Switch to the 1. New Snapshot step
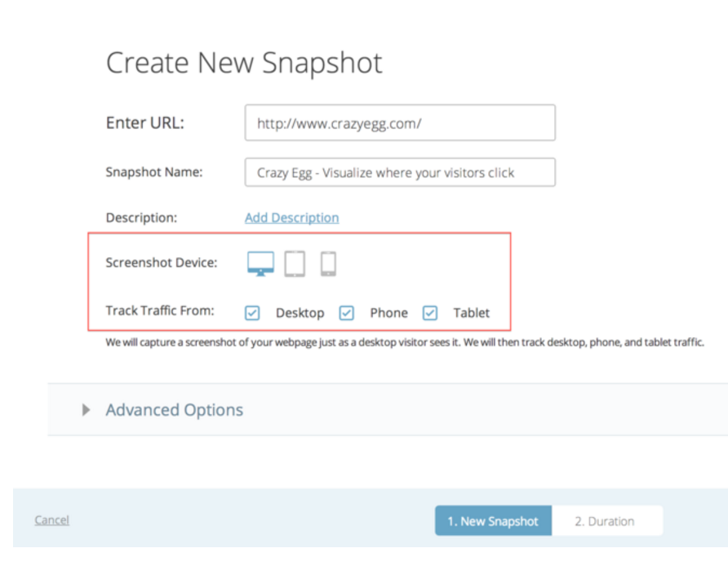 tap(493, 521)
